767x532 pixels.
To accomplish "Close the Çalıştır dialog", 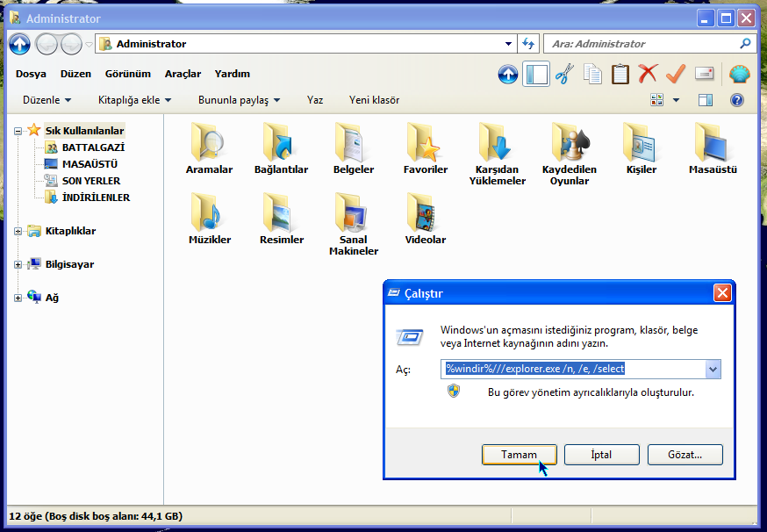I will (x=722, y=293).
